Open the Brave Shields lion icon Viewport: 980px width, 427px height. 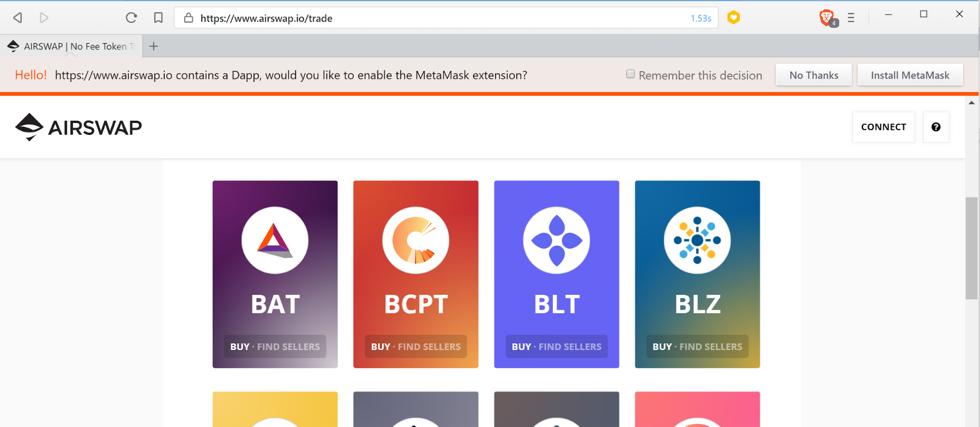coord(827,18)
